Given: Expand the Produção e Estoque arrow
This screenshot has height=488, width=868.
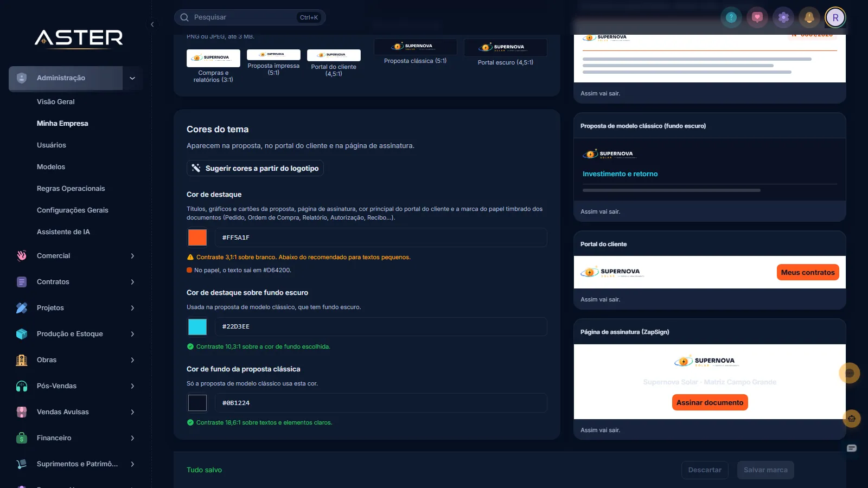Looking at the screenshot, I should 132,334.
